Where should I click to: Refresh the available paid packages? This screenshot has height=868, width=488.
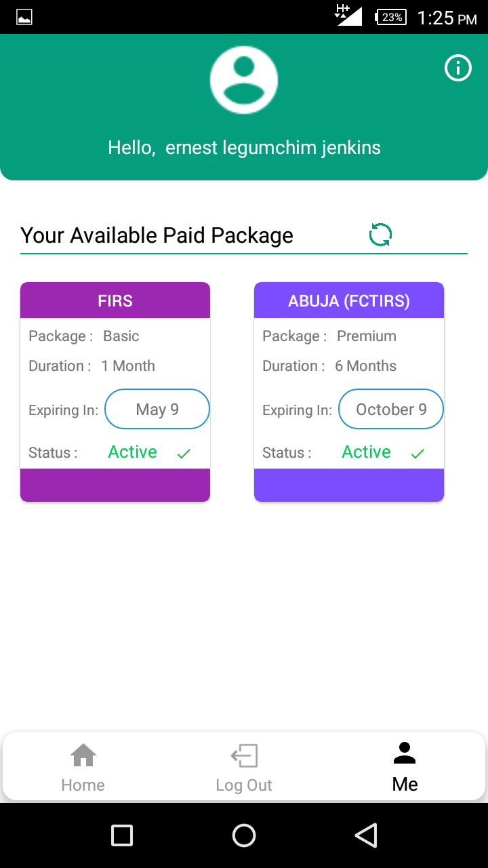click(x=380, y=235)
